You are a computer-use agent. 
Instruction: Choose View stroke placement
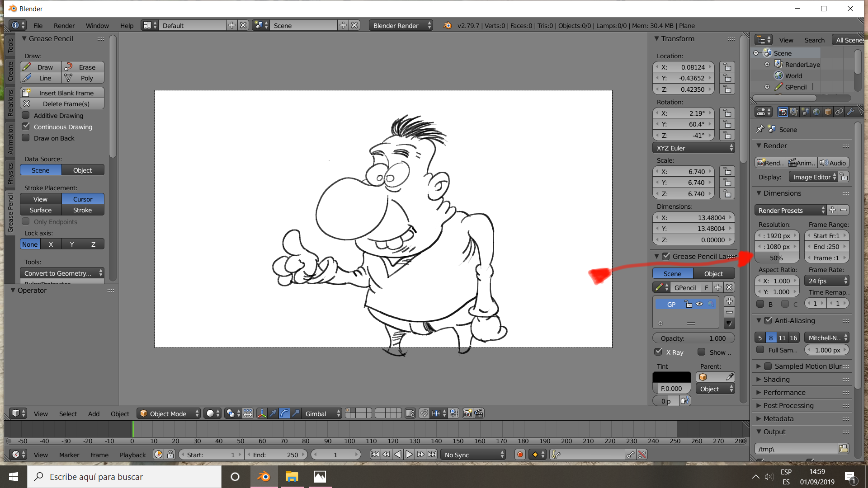pyautogui.click(x=41, y=199)
